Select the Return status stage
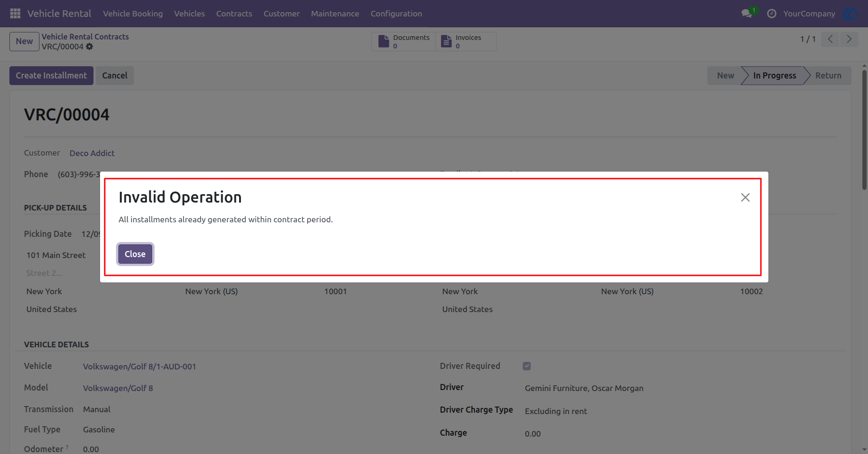 click(828, 76)
